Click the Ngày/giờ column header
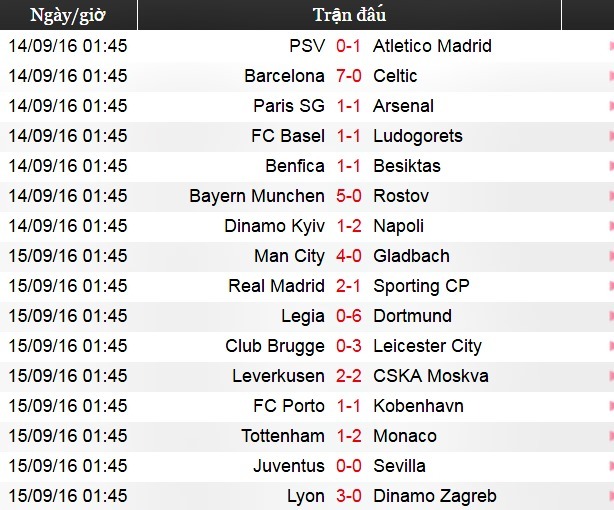Screen dimensions: 614x510 (x=69, y=15)
